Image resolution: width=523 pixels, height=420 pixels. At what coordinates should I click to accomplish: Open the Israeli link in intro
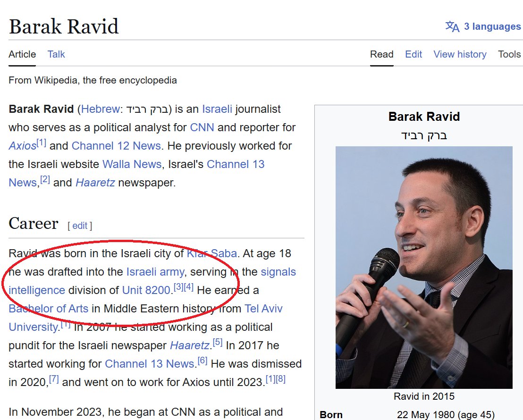point(217,109)
